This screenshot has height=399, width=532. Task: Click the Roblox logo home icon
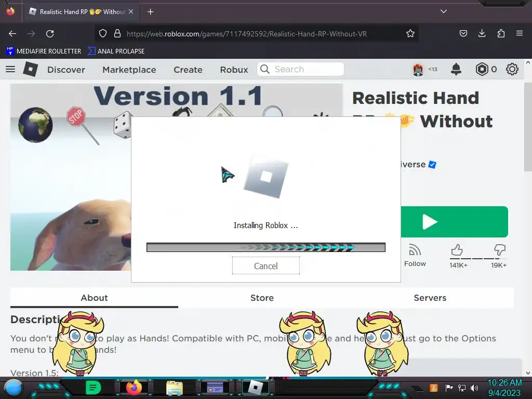(x=30, y=69)
